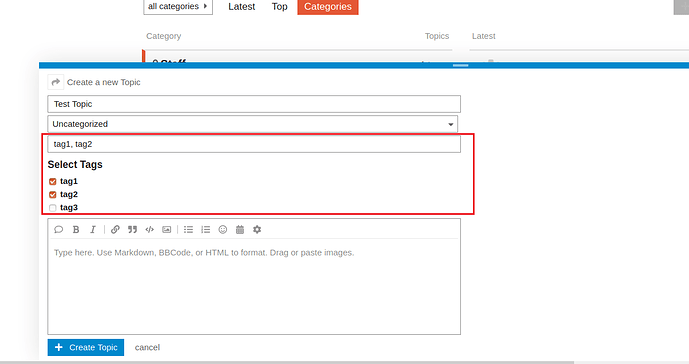The width and height of the screenshot is (689, 364).
Task: Click the Select Tags heading
Action: click(75, 164)
